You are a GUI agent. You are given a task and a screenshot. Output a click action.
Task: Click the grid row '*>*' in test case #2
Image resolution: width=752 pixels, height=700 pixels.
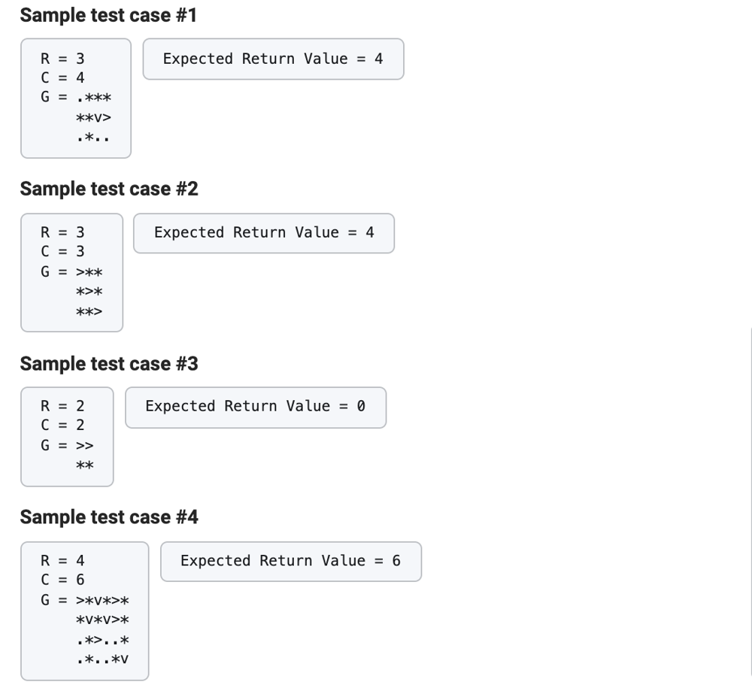(x=89, y=292)
